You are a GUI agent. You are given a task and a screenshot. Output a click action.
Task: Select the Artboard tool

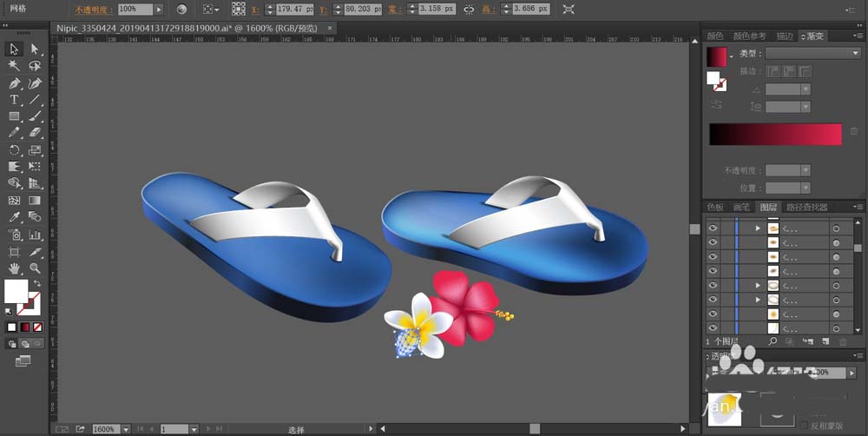[14, 252]
